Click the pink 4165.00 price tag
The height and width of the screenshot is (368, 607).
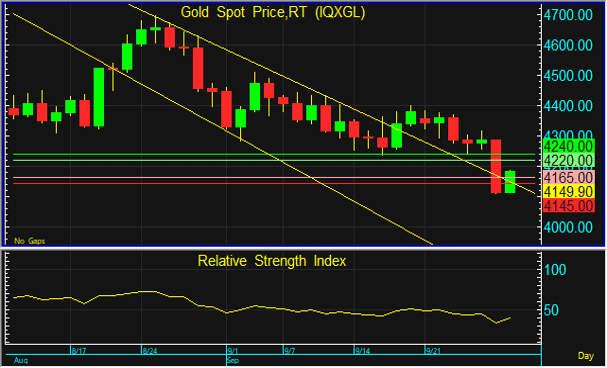pos(568,177)
